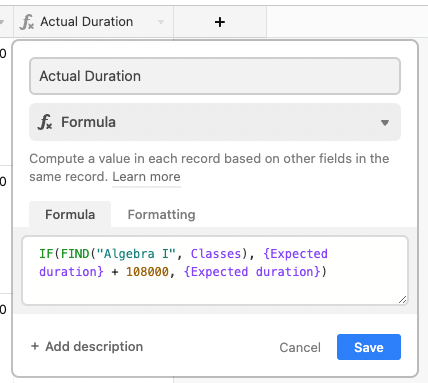The height and width of the screenshot is (383, 428).
Task: Click the Actual Duration column header label
Action: pyautogui.click(x=87, y=22)
